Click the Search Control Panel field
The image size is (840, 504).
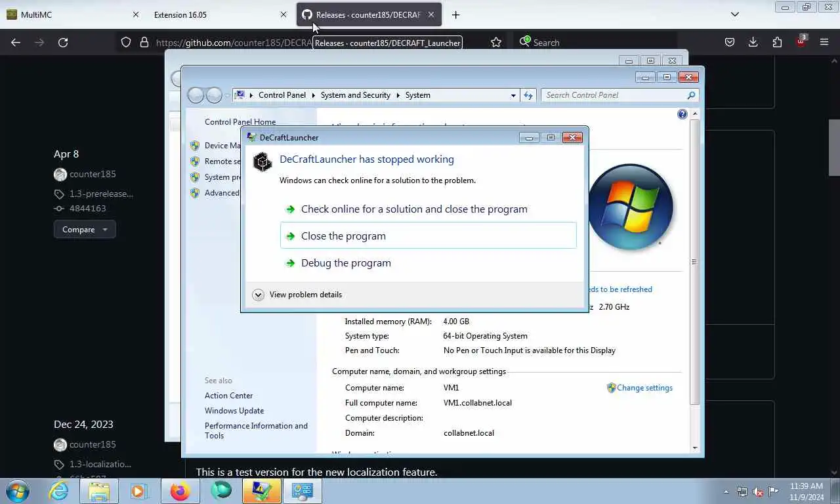point(619,95)
